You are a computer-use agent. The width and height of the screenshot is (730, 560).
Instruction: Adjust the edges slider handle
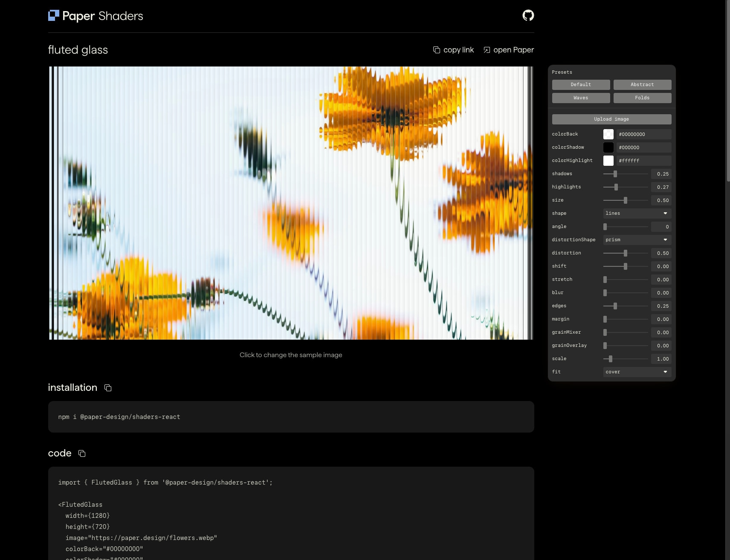(615, 306)
